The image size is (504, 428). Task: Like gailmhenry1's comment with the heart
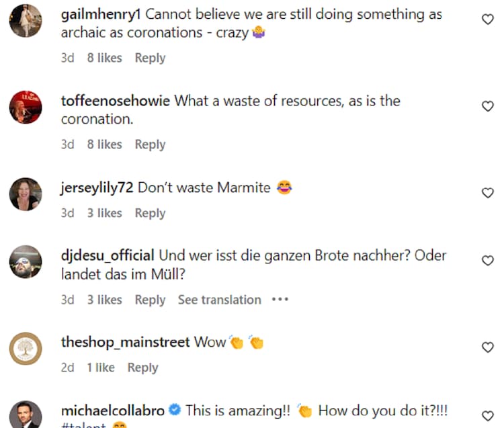(488, 20)
